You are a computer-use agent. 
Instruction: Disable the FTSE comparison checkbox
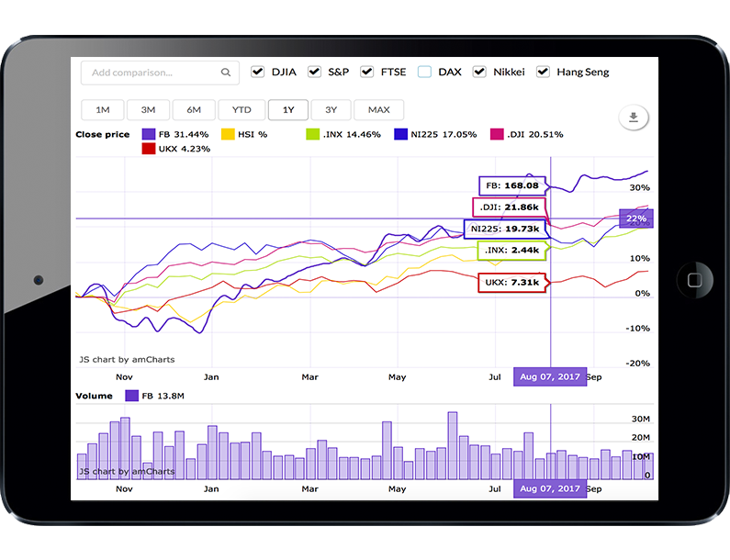[x=367, y=72]
